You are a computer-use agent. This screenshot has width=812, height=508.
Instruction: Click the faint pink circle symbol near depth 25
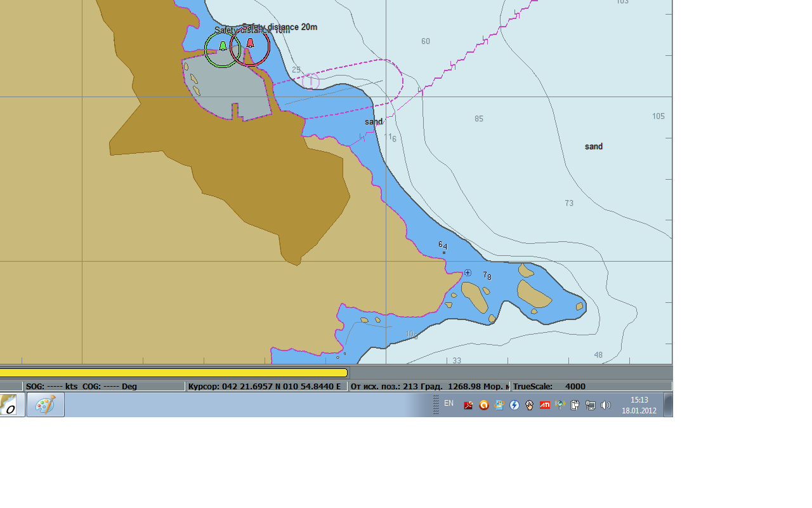[310, 81]
